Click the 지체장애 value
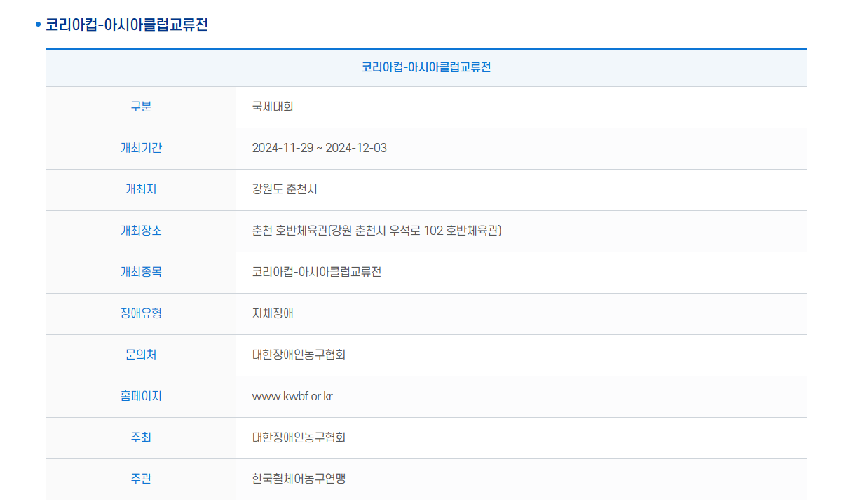Screen dimensions: 844x504 click(273, 313)
